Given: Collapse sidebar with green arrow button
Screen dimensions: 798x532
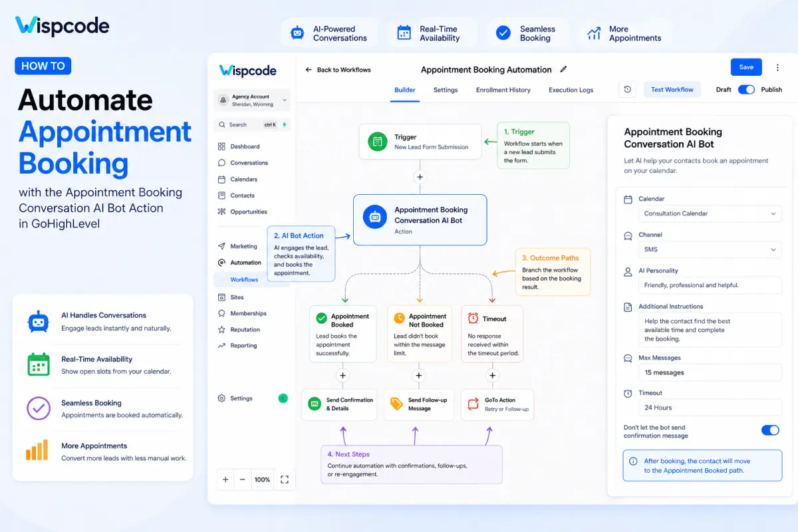Looking at the screenshot, I should pos(283,398).
